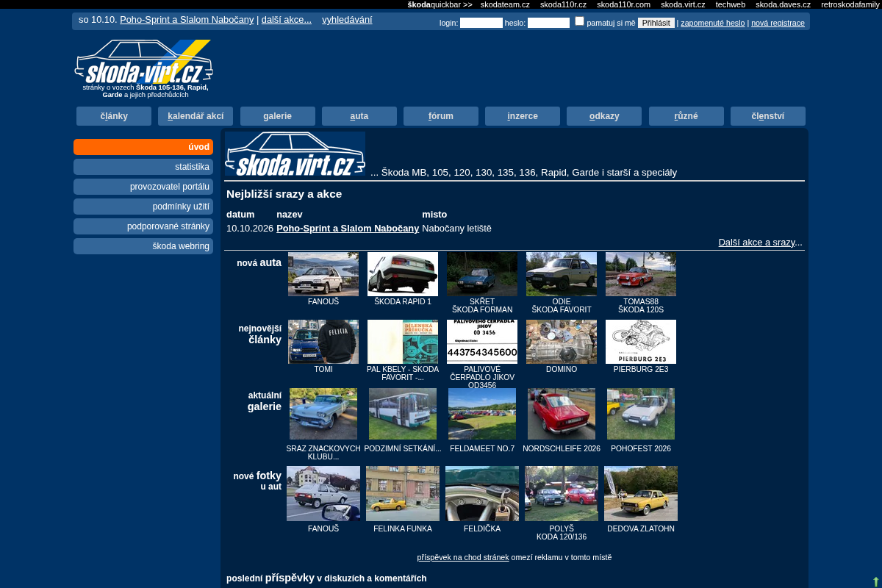The width and height of the screenshot is (882, 588).
Task: Open 'podporované stránky' sidebar item
Action: (143, 226)
